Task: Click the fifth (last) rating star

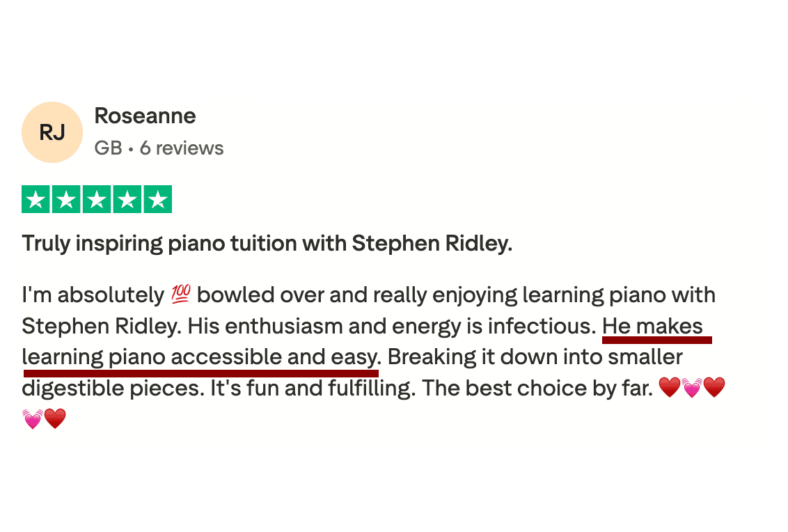Action: 158,200
